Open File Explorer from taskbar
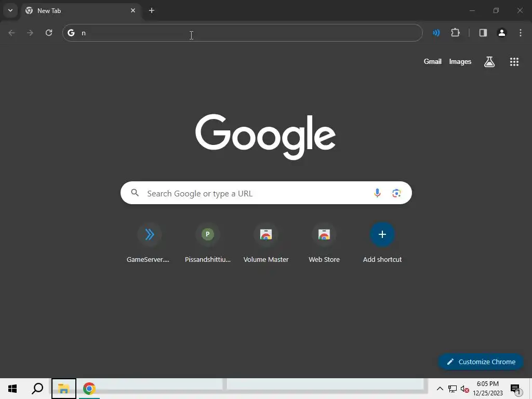The width and height of the screenshot is (532, 399). click(64, 389)
